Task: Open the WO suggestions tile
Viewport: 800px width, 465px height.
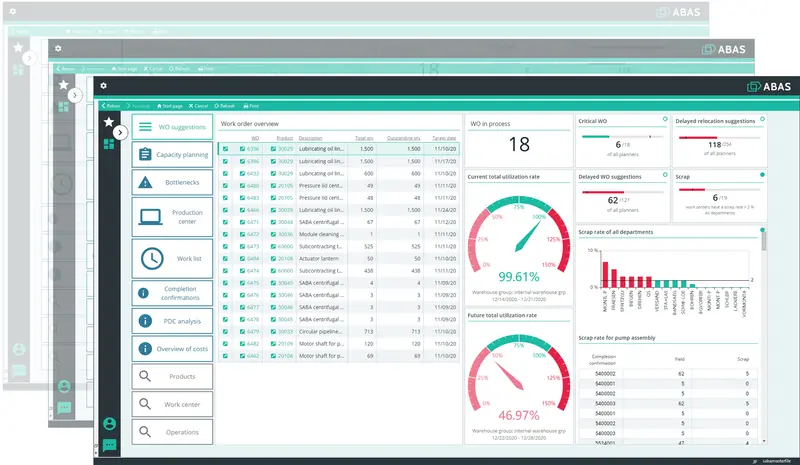Action: point(172,127)
